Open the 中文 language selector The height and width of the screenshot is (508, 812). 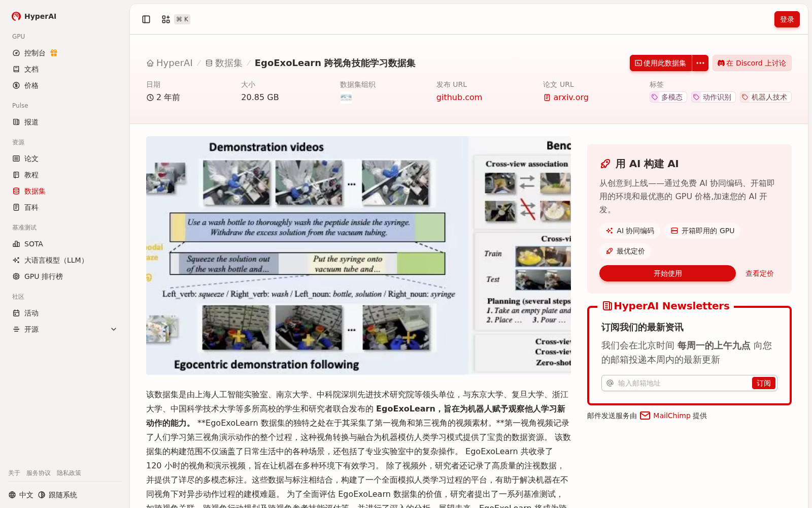click(21, 495)
